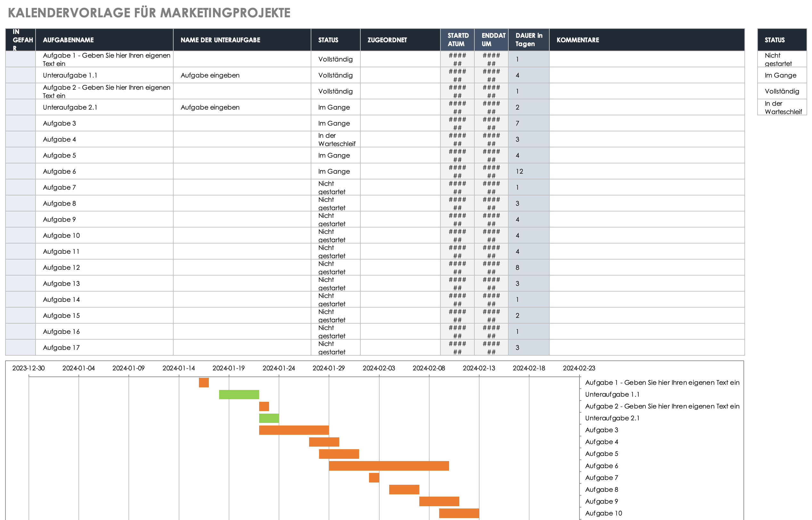Click the status cell of Aufgabe 4
Screen dimensions: 812x520
pyautogui.click(x=335, y=139)
